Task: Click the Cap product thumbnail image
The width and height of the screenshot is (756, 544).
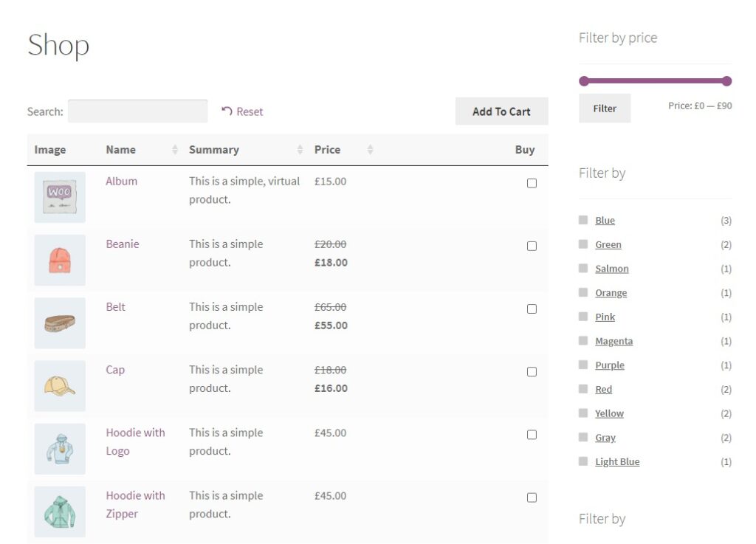Action: click(x=59, y=385)
